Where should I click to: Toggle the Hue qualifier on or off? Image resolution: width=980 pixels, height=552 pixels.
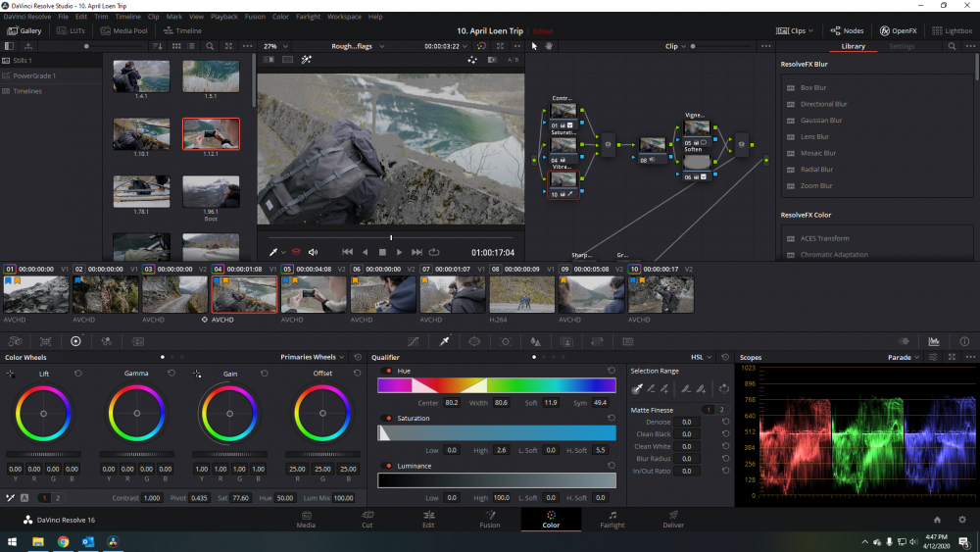(x=387, y=372)
